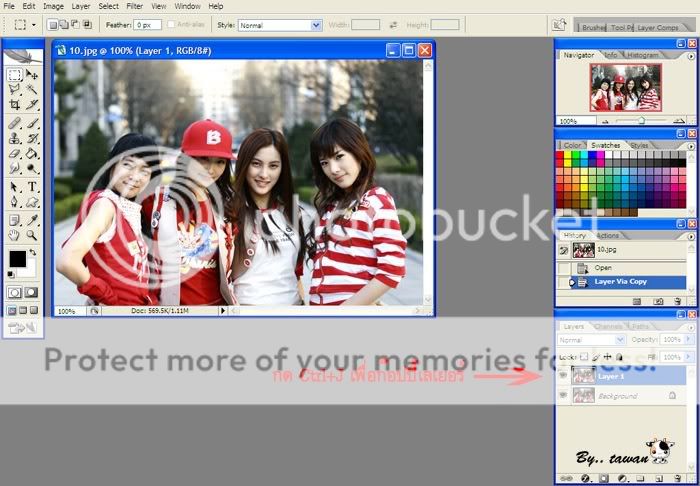Switch to Standard editing mode

[14, 293]
